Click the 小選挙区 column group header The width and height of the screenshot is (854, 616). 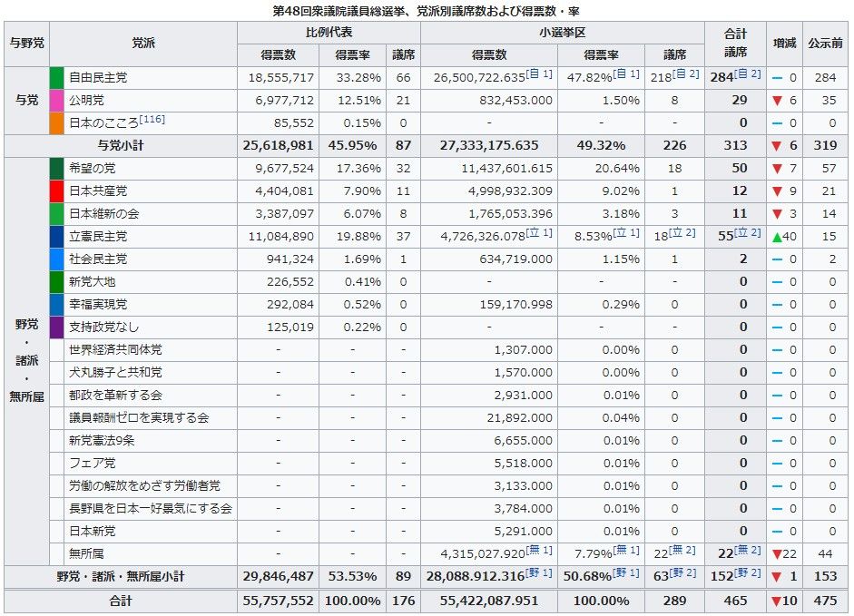tap(563, 33)
